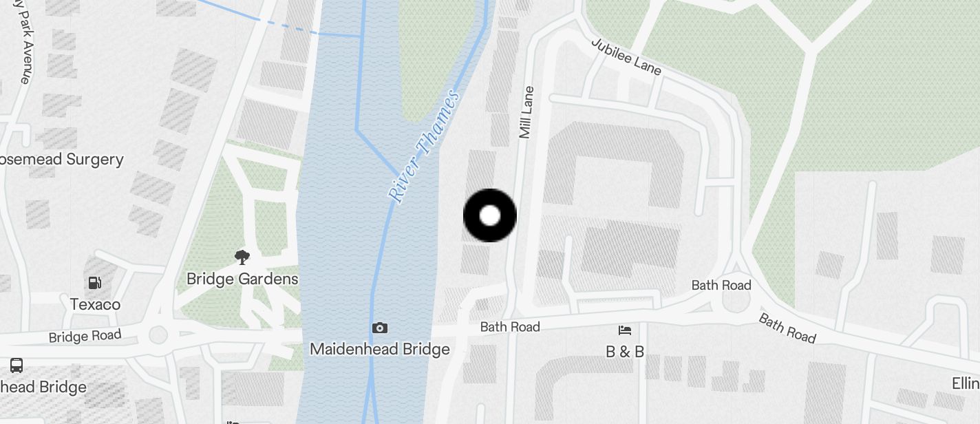Image resolution: width=980 pixels, height=424 pixels.
Task: Click the roundabout on Bridge Road
Action: 158,335
